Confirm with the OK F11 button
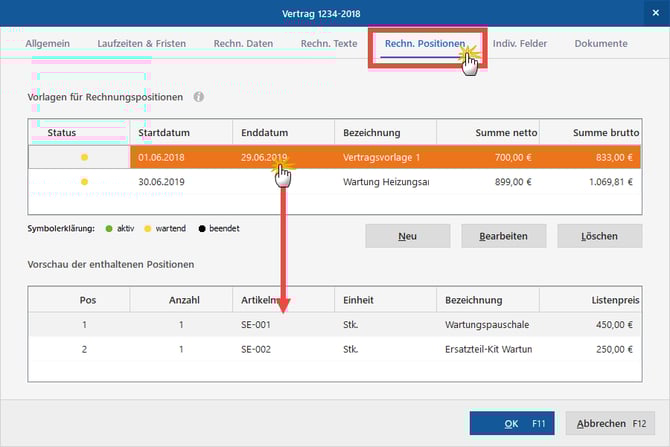Image resolution: width=670 pixels, height=447 pixels. (x=511, y=424)
